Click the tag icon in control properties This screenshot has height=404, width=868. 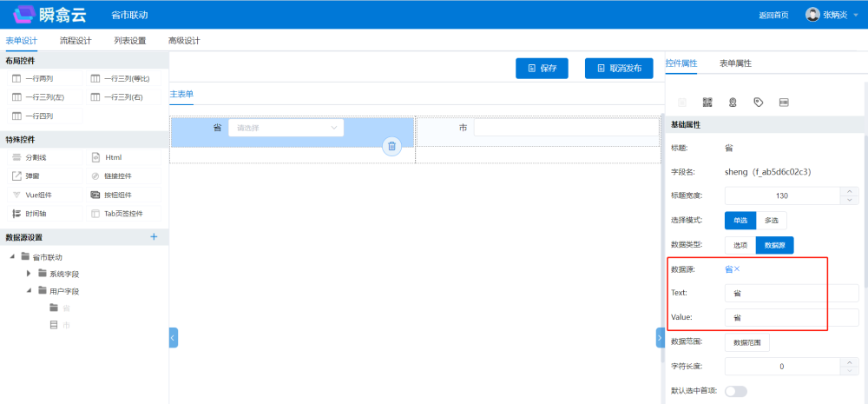(x=759, y=103)
